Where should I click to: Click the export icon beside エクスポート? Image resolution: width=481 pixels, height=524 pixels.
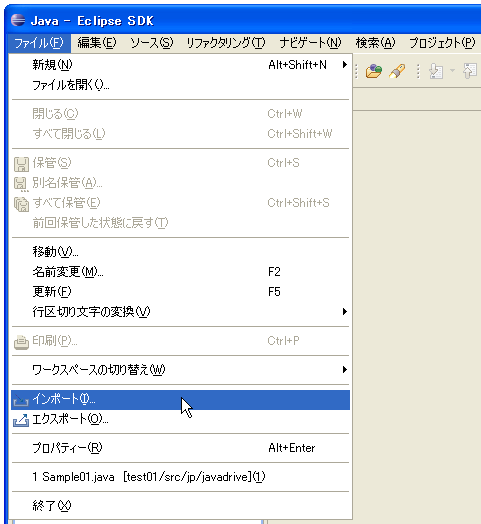click(21, 420)
